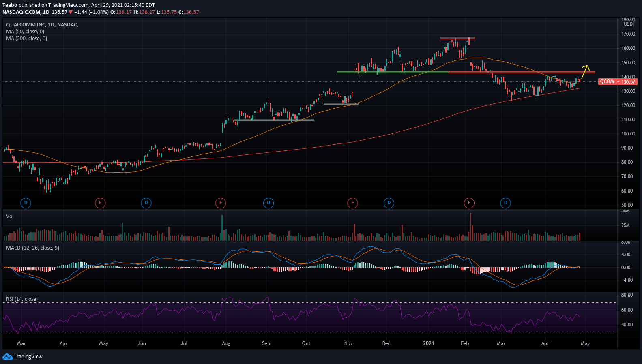Click the MACD (12, 26, close, 9) label
Screen dimensions: 642x364
(32, 248)
